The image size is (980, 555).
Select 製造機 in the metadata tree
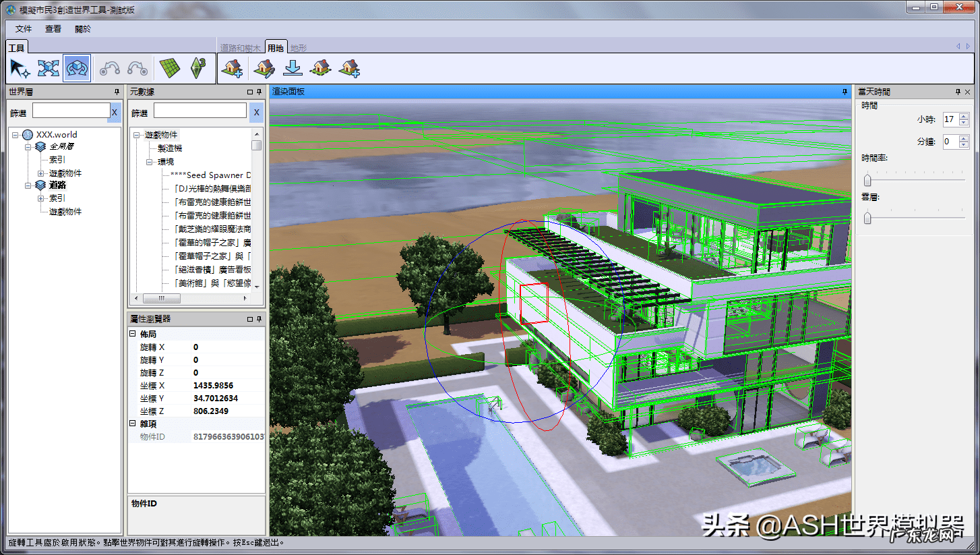point(170,148)
